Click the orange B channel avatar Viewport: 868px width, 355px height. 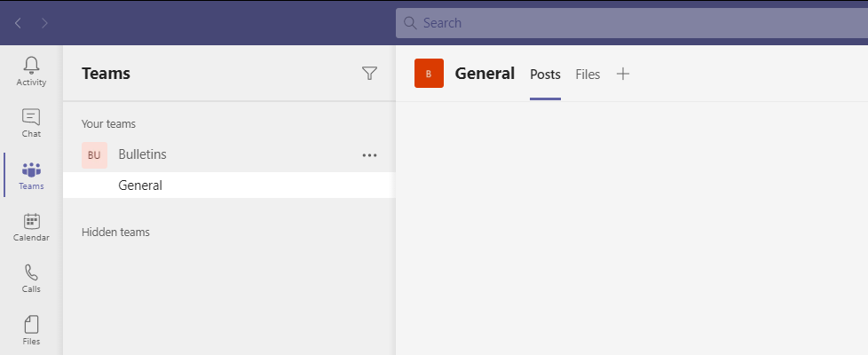(x=429, y=74)
